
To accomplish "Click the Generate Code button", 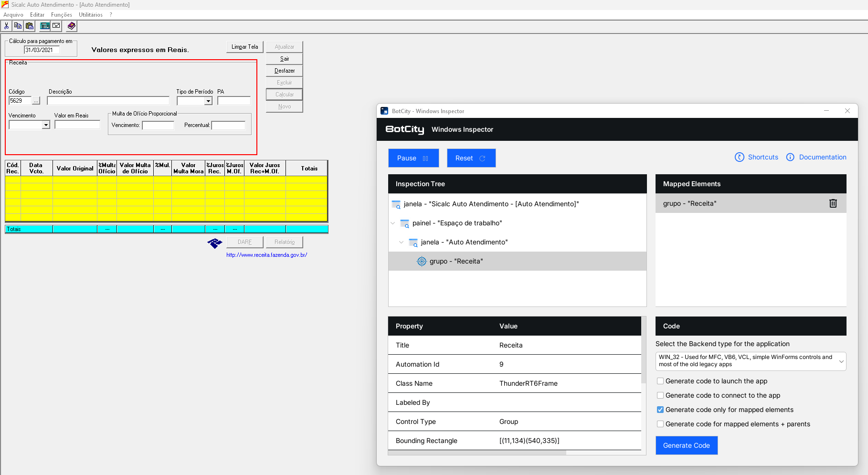I will (686, 445).
